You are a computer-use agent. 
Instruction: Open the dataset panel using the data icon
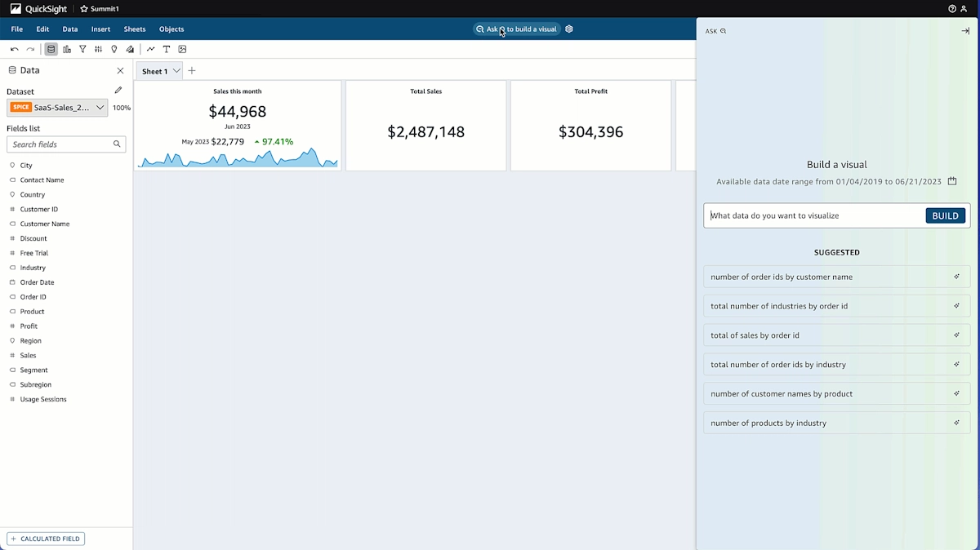(51, 49)
